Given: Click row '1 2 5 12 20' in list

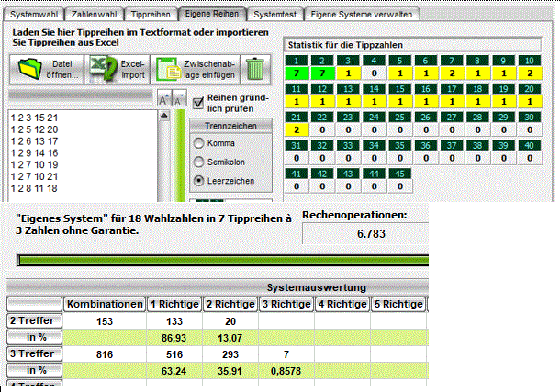Looking at the screenshot, I should point(34,129).
